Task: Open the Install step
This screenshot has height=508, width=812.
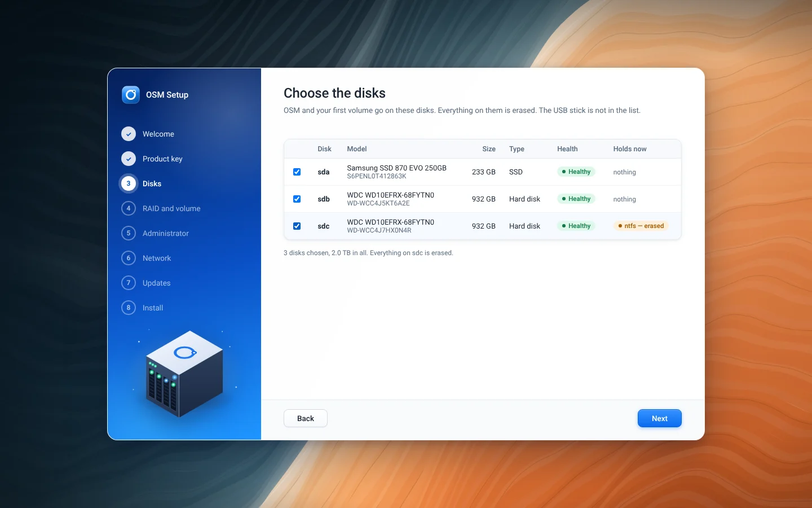Action: click(153, 308)
